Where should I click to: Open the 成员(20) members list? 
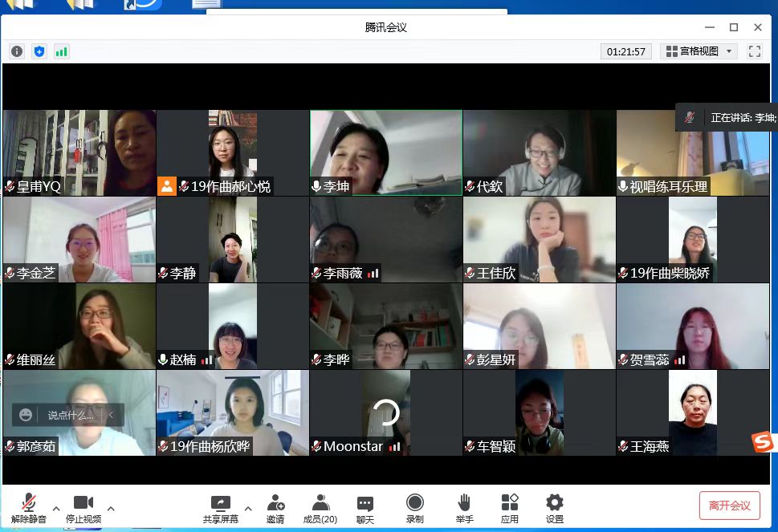(x=320, y=508)
